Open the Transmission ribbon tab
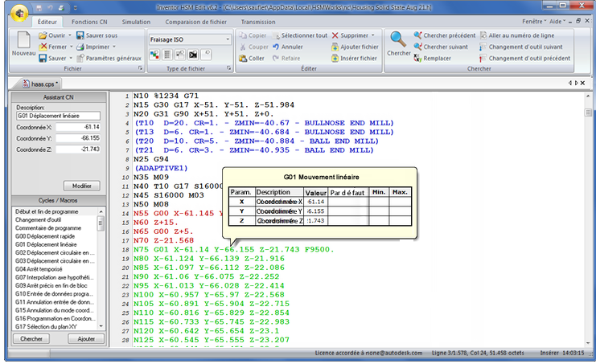This screenshot has width=596, height=364. pos(258,22)
